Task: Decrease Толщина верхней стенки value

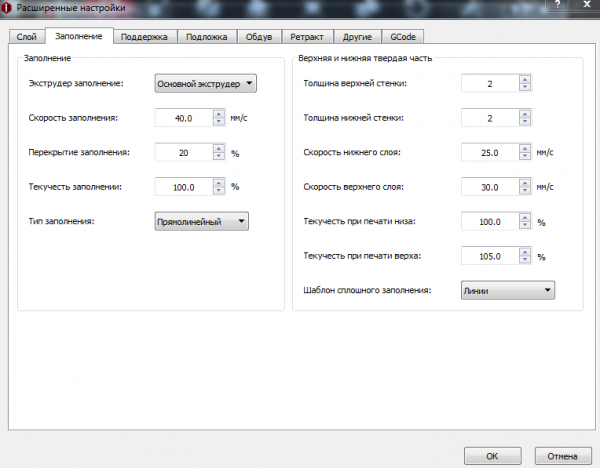Action: [525, 88]
